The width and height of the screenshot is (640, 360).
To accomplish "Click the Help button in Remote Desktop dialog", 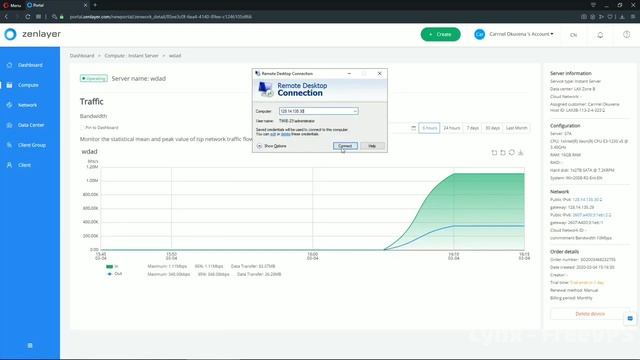I will (x=372, y=146).
